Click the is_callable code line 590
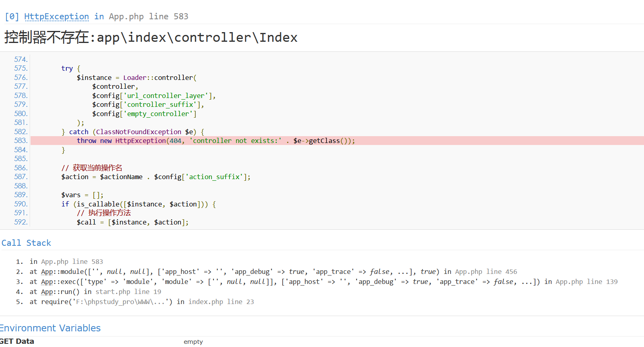This screenshot has height=347, width=644. 138,204
